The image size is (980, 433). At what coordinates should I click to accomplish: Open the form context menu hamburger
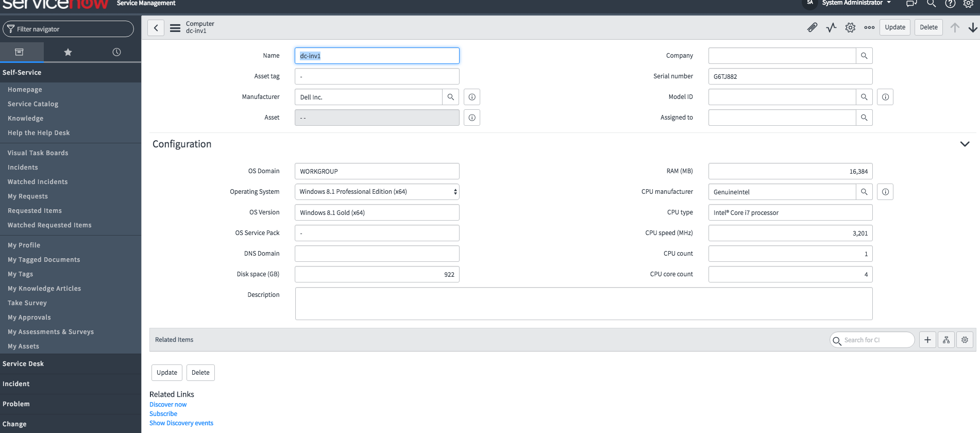click(x=175, y=28)
